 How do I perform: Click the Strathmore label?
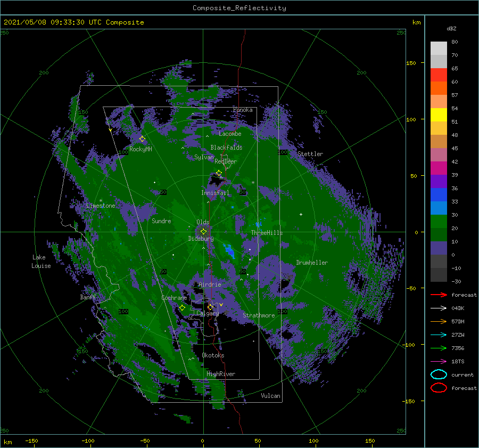pyautogui.click(x=259, y=315)
